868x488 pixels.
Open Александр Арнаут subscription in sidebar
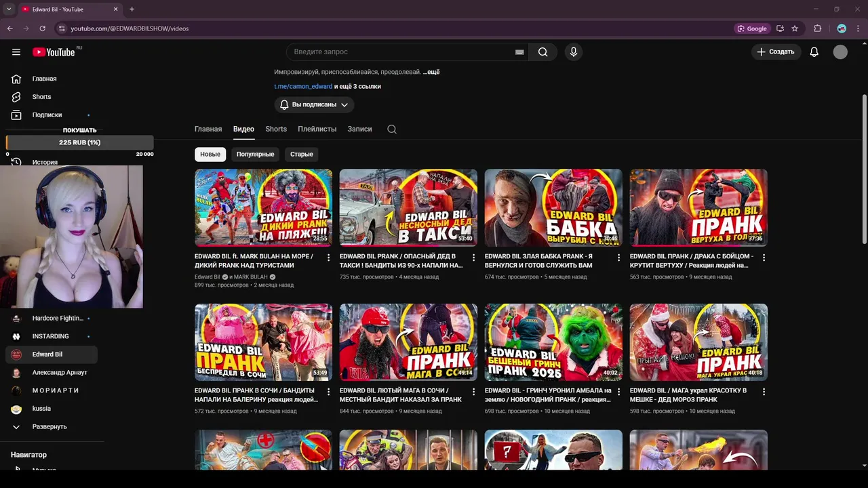point(52,373)
